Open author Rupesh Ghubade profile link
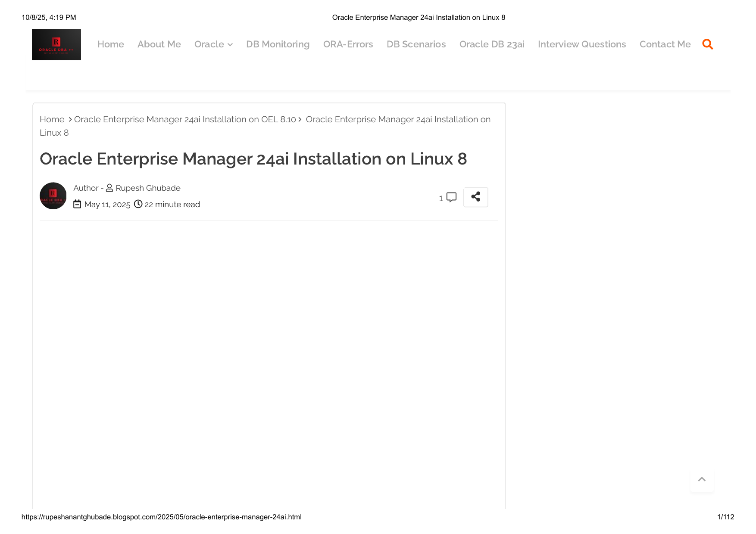Viewport: 756px width, 534px height. [148, 188]
